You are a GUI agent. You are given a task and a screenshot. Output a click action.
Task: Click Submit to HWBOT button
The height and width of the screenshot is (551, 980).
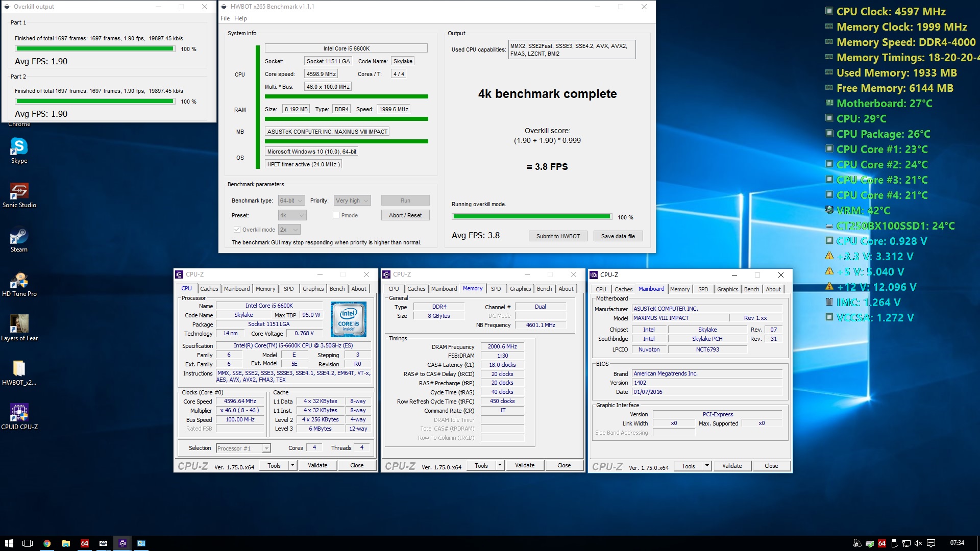(x=558, y=236)
